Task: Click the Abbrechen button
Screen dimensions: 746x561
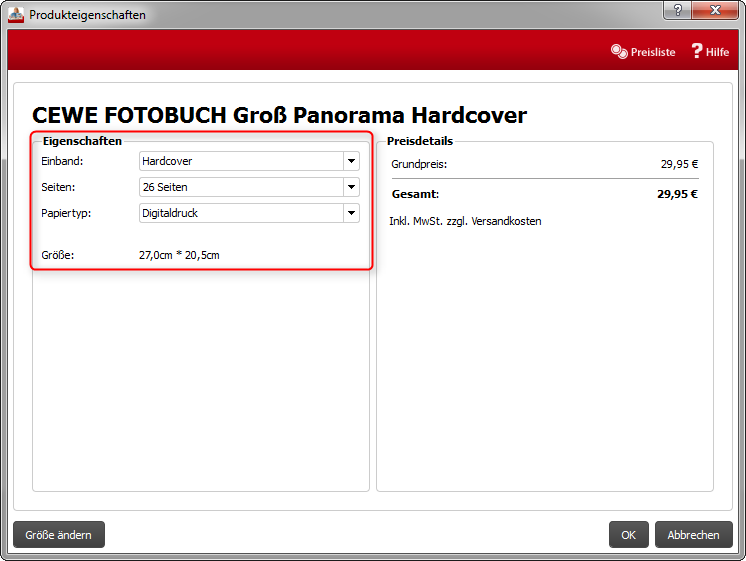Action: [x=693, y=535]
